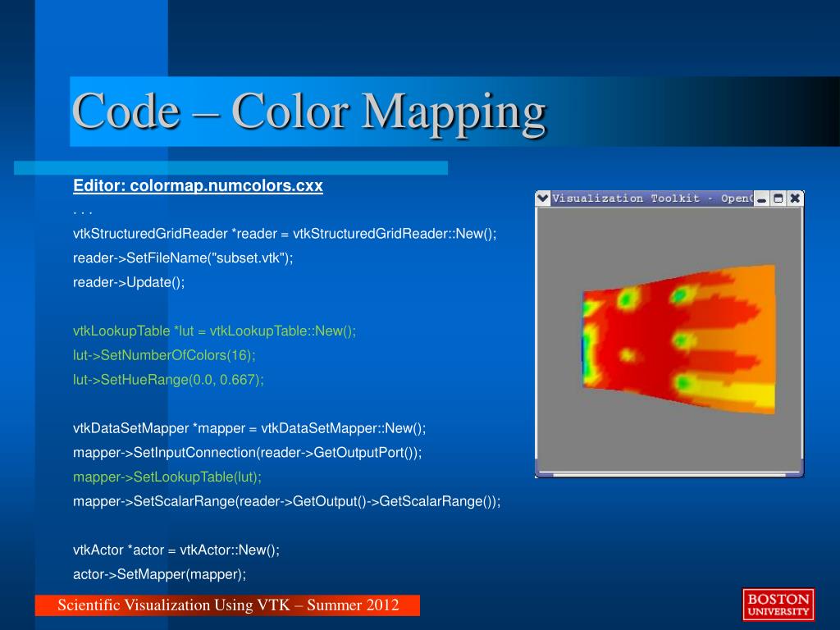Viewport: 840px width, 630px height.
Task: Click the color-mapped grid rendering
Action: coord(678,339)
